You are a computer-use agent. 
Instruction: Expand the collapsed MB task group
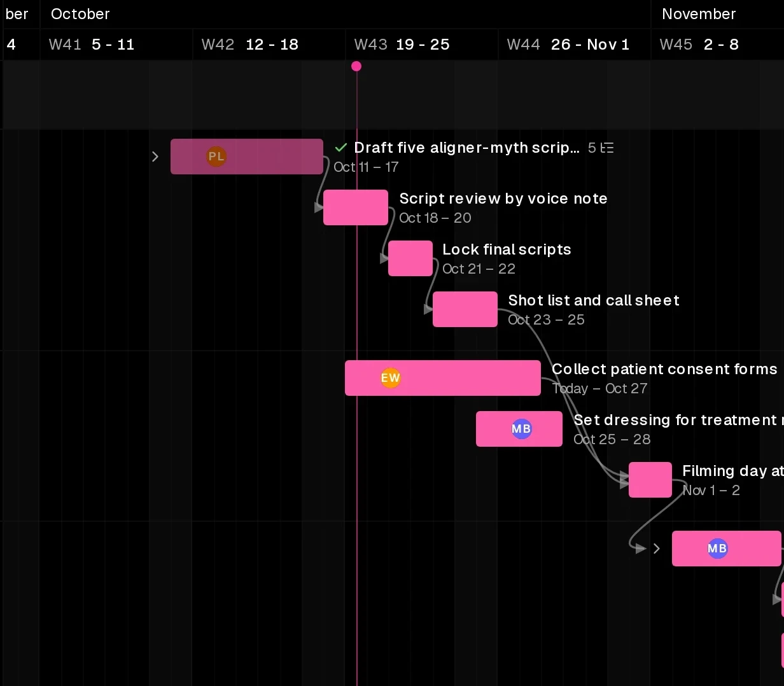(657, 549)
